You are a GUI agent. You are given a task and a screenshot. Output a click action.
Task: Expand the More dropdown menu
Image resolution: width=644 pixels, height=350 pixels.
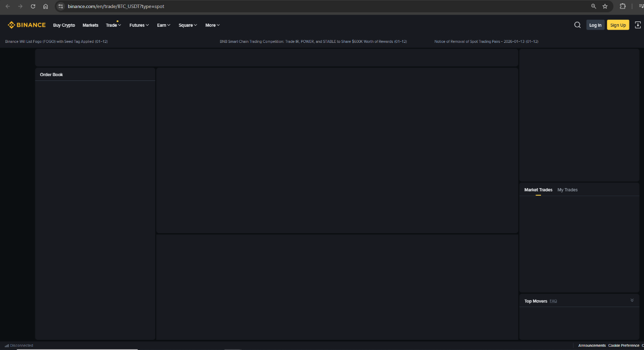[x=213, y=25]
